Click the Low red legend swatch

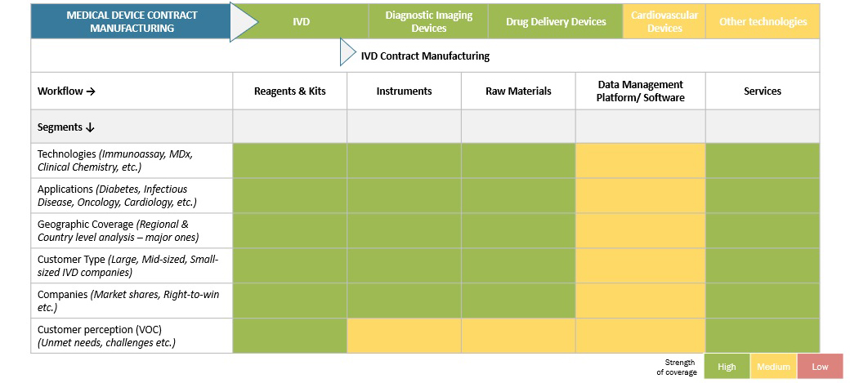[x=820, y=367]
